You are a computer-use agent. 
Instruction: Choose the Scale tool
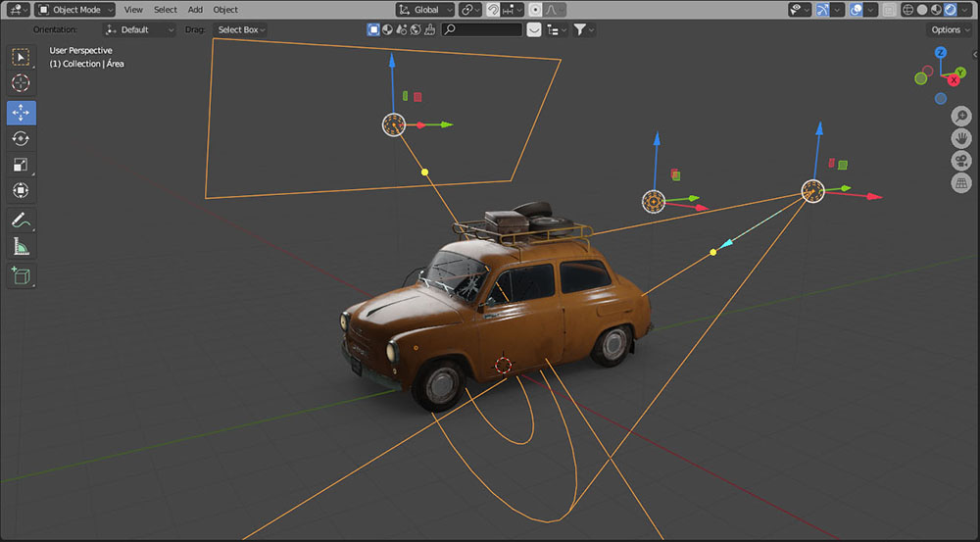click(21, 165)
